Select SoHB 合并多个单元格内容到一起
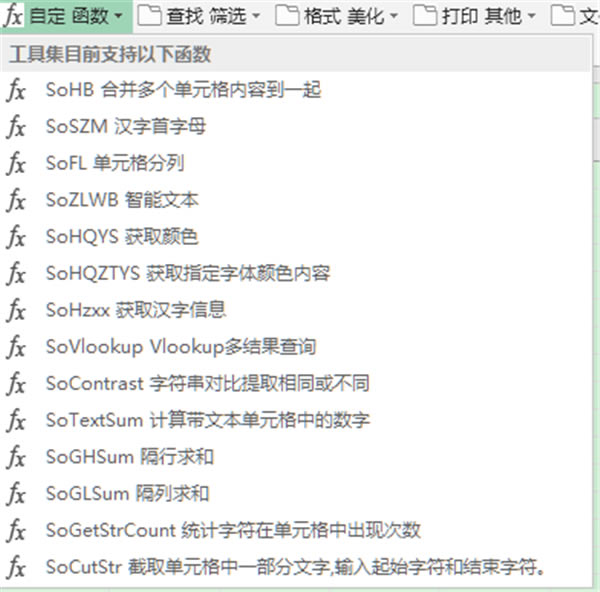Image resolution: width=600 pixels, height=592 pixels. click(295, 90)
